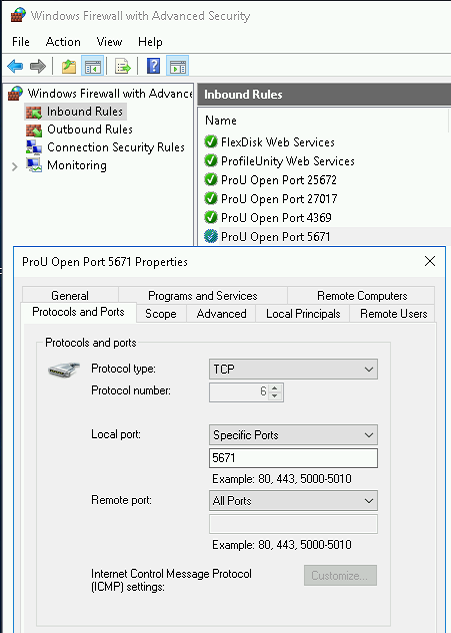Switch to the Scope tab
451x633 pixels.
(x=161, y=314)
